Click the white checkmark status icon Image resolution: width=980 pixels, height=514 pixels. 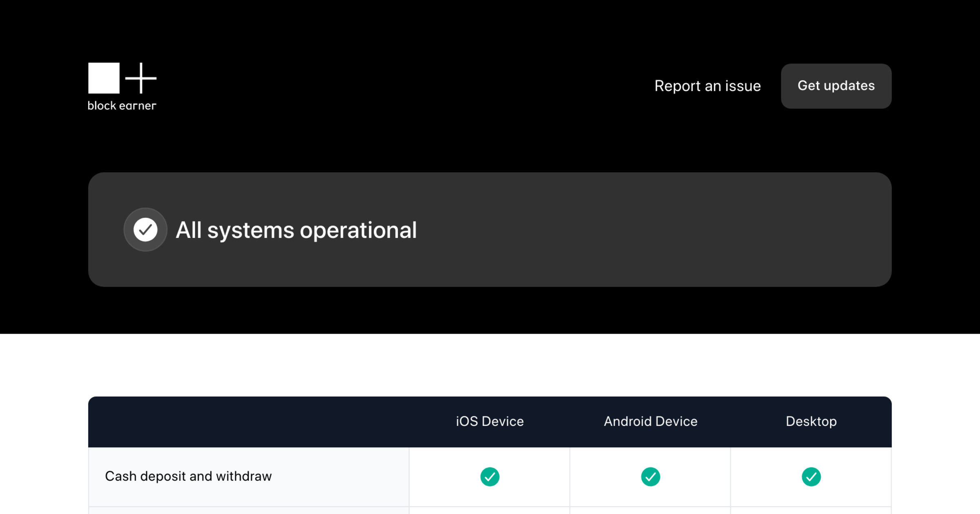145,230
